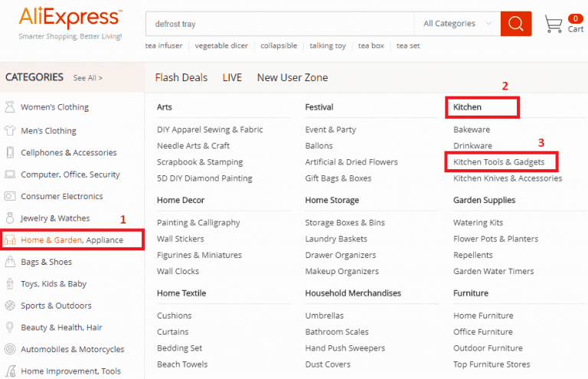This screenshot has width=588, height=379.
Task: Click the Consumer Electronics camera icon
Action: click(x=10, y=196)
